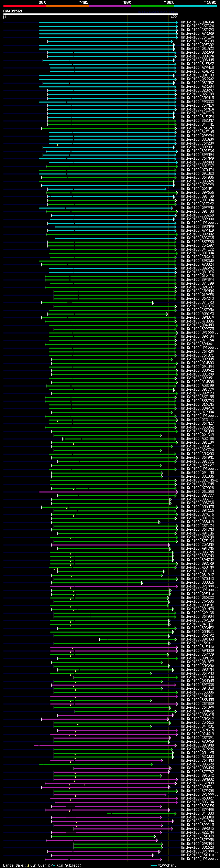This screenshot has height=868, width=220.
Task: Select the label UniRef100_C6TNP9
Action: (x=197, y=159)
